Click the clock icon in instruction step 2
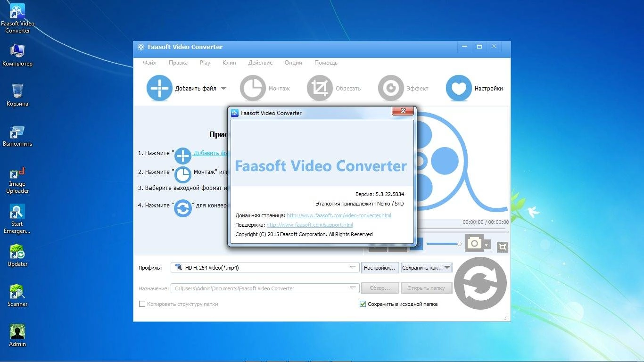 click(183, 174)
